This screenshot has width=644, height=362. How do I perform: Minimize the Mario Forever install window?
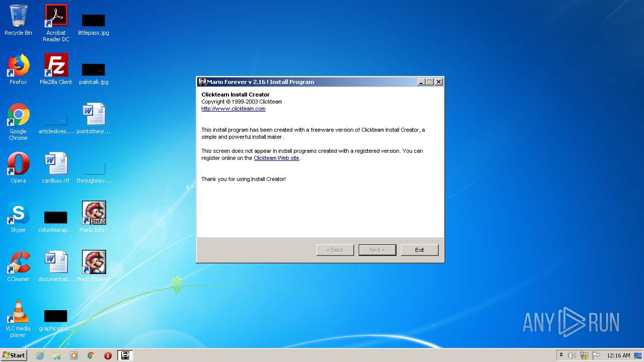click(x=421, y=82)
